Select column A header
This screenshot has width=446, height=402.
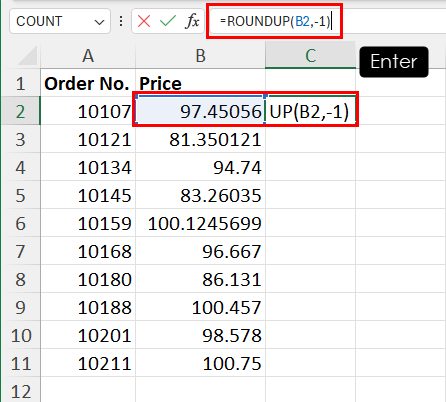(88, 56)
